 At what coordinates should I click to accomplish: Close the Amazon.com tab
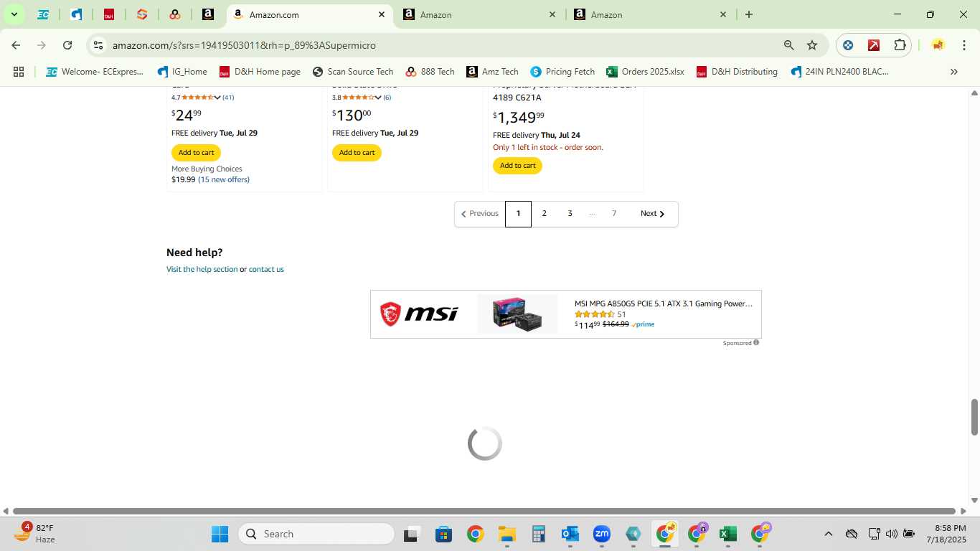pyautogui.click(x=382, y=14)
